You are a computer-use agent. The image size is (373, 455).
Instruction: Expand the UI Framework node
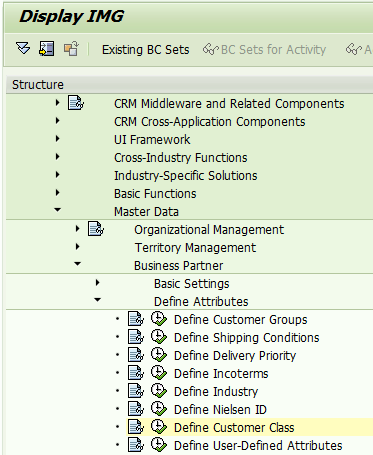[x=58, y=139]
